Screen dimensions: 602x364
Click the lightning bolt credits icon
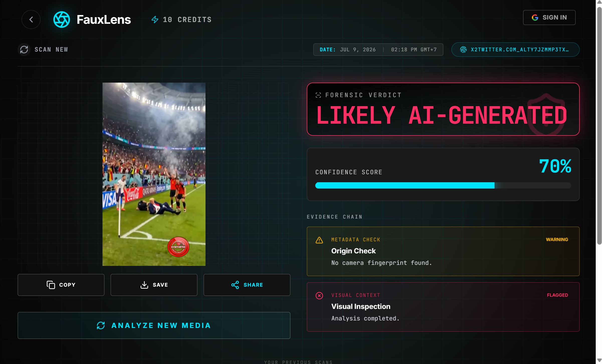tap(155, 20)
